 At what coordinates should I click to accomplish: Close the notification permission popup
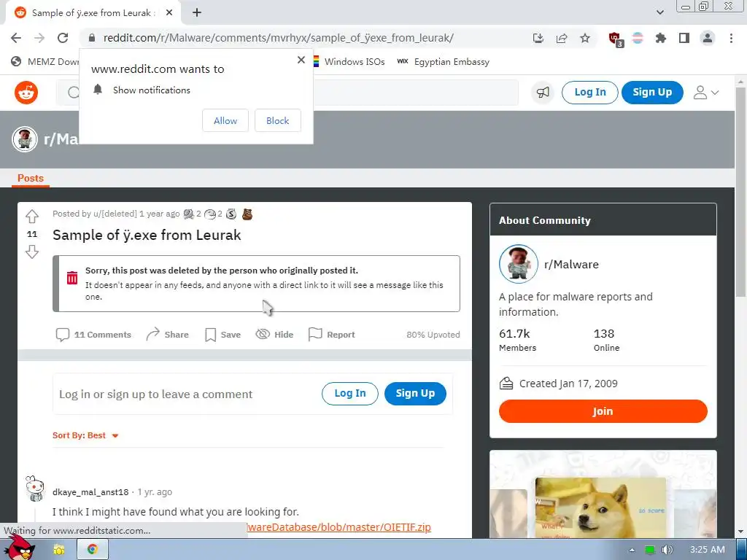tap(301, 60)
